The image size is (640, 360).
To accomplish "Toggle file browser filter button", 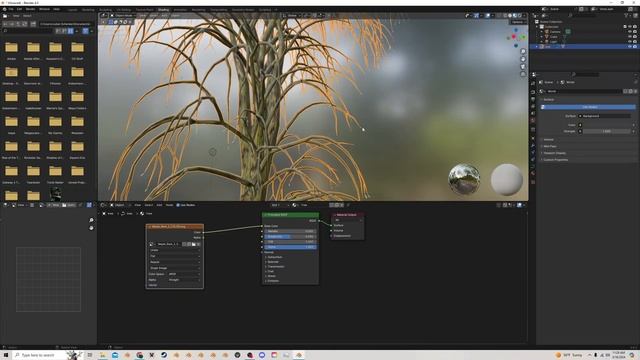I will pos(85,31).
